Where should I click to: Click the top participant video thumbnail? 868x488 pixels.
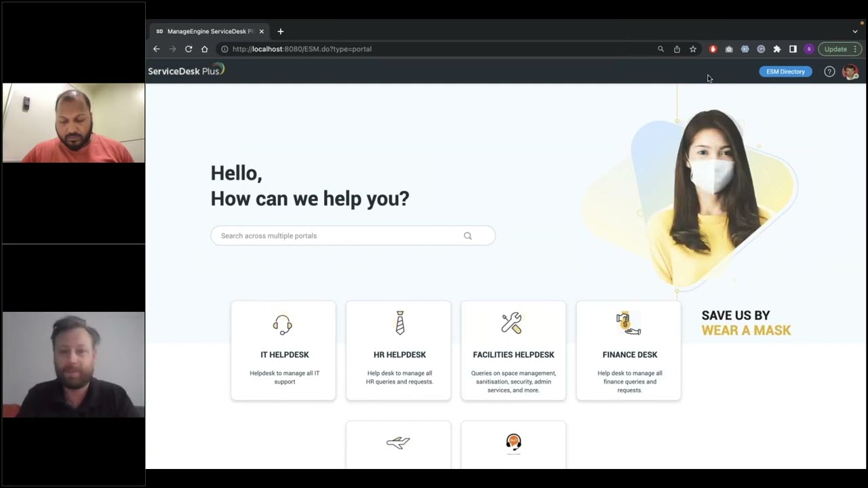click(x=73, y=123)
